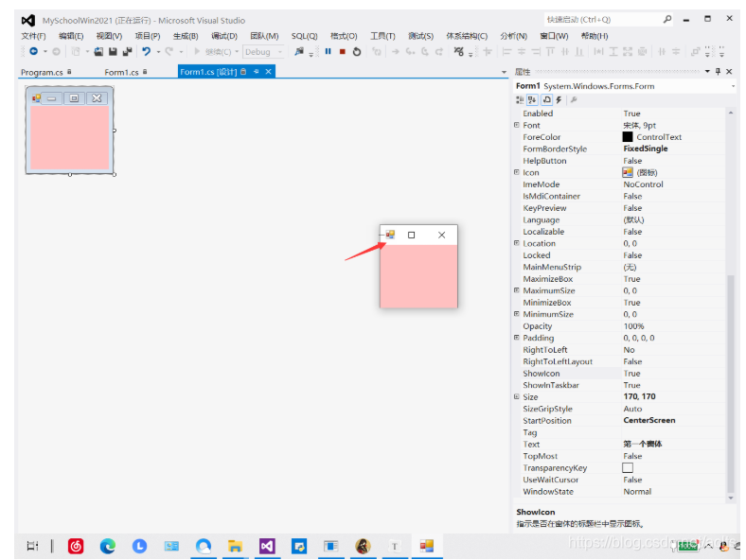746x560 pixels.
Task: Open the 视图(V) menu
Action: click(x=109, y=36)
